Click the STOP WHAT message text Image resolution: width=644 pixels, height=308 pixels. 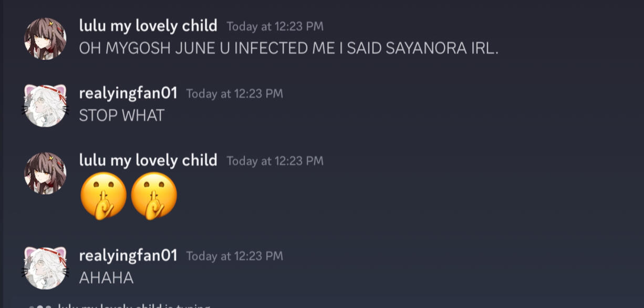pos(121,116)
